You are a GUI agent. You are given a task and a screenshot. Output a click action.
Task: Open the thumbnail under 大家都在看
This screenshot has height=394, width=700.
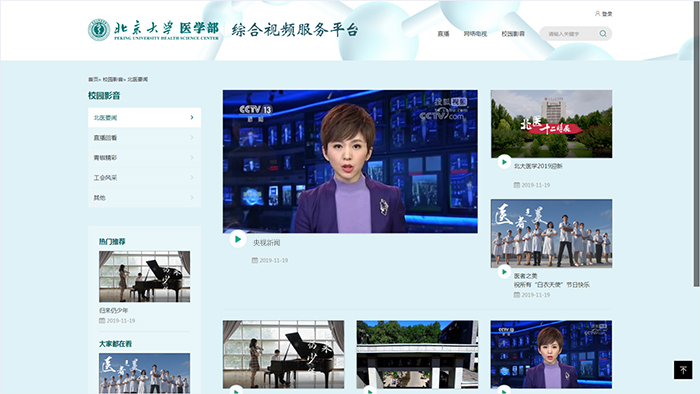pyautogui.click(x=144, y=373)
